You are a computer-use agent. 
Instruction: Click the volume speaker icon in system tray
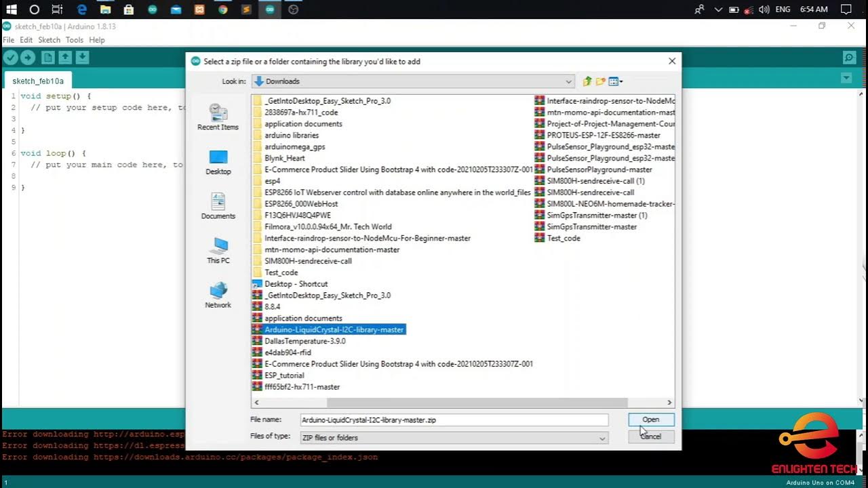pos(764,9)
